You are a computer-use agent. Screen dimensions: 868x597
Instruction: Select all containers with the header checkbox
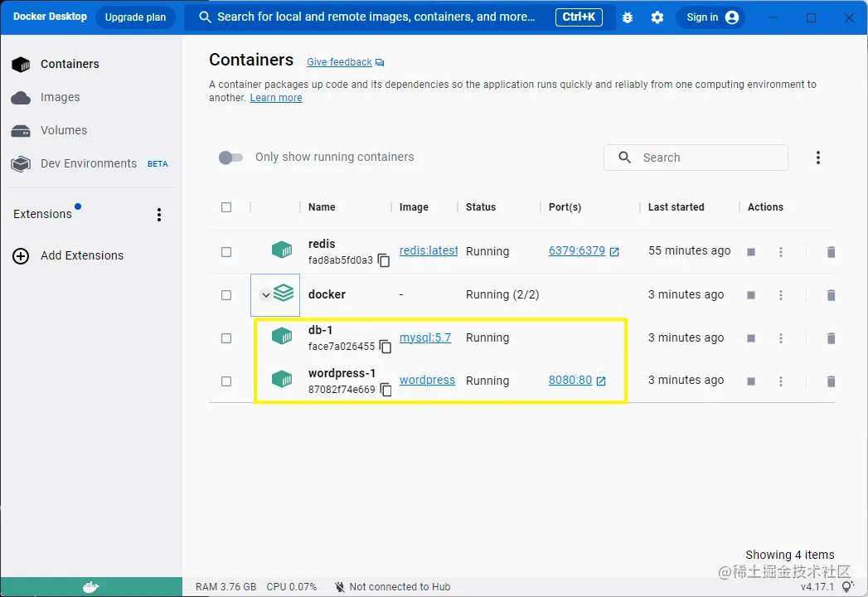[x=227, y=206]
